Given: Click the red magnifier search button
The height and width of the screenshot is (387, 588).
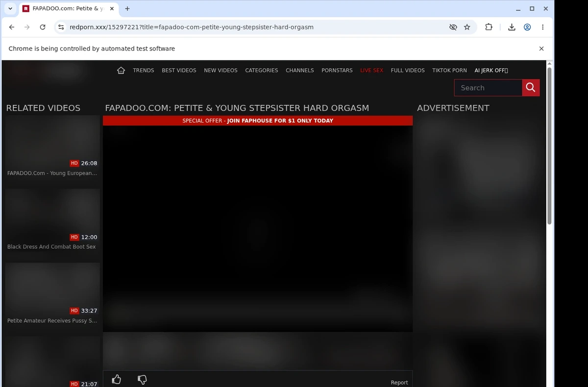Looking at the screenshot, I should [x=531, y=88].
